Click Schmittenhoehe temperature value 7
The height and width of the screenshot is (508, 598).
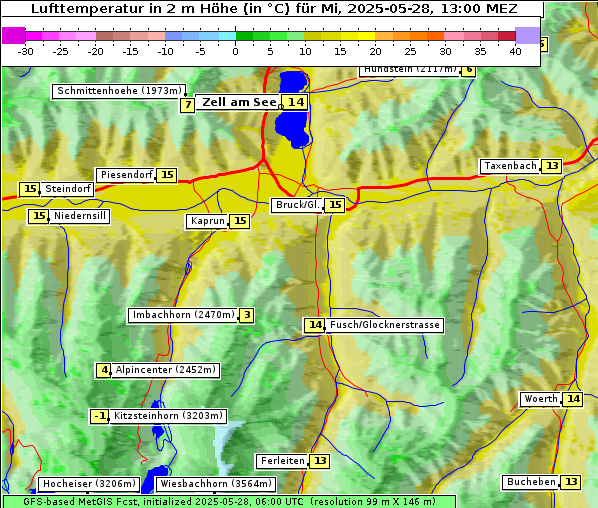pyautogui.click(x=187, y=105)
